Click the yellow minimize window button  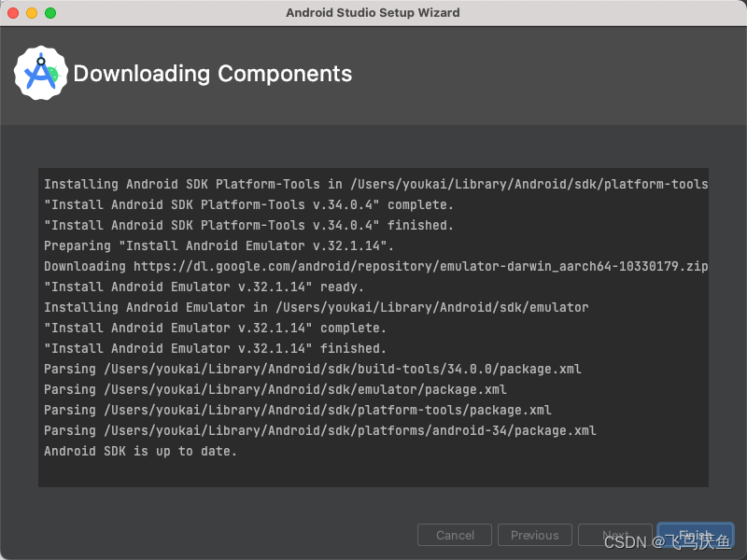pyautogui.click(x=32, y=13)
